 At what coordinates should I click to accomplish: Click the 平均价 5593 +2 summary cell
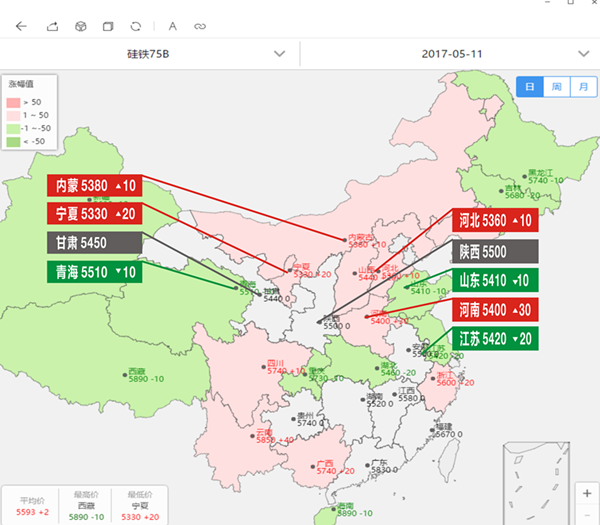[x=33, y=506]
